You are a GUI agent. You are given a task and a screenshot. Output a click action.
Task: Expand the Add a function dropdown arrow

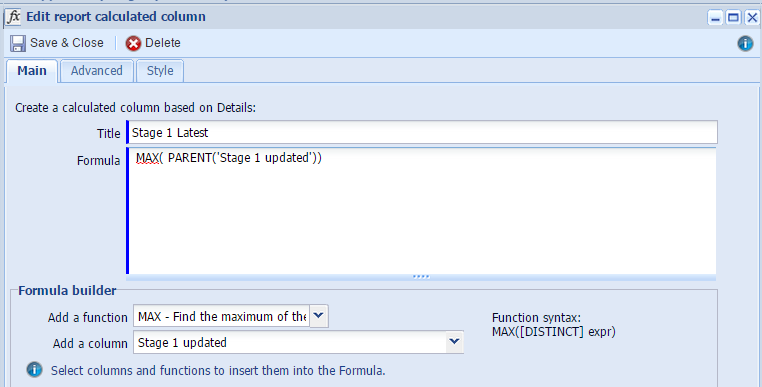coord(319,316)
